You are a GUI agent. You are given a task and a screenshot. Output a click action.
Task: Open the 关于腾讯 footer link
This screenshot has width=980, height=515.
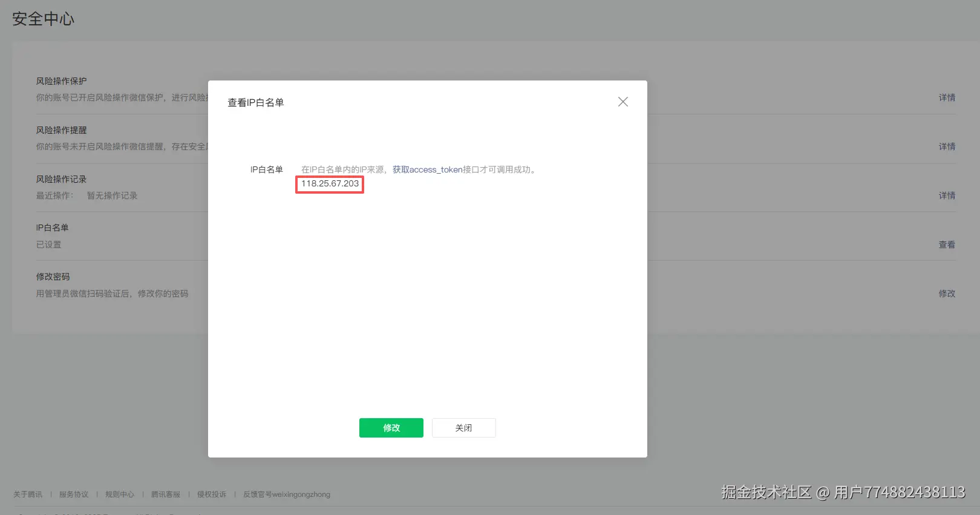(x=28, y=494)
